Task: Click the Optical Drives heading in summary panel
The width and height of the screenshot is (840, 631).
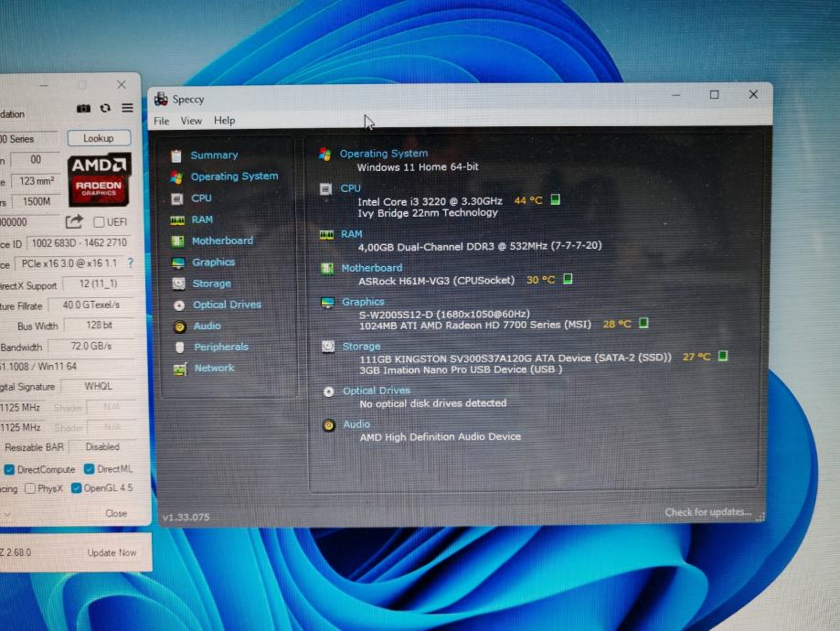Action: pos(377,390)
